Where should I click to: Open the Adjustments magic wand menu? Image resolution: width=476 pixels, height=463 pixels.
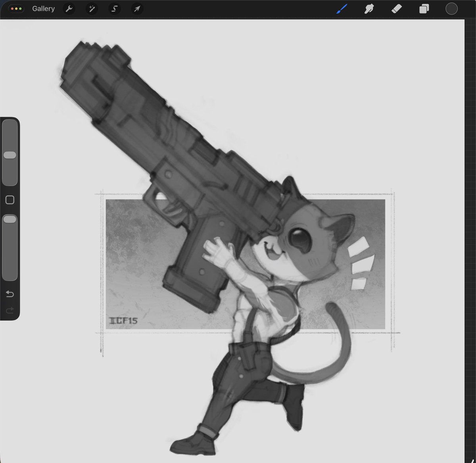tap(92, 9)
